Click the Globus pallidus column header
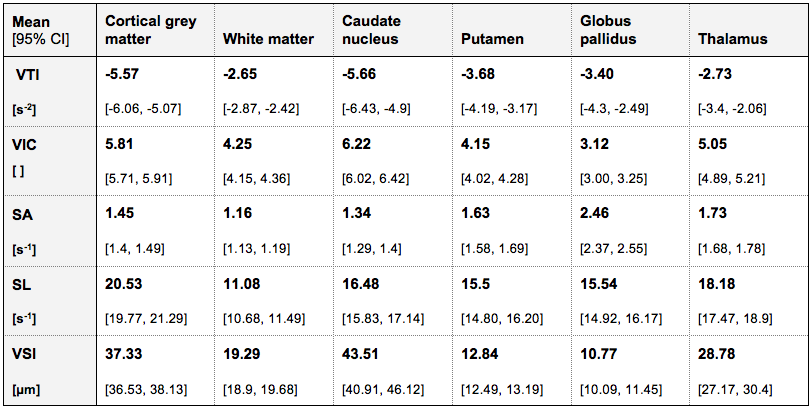Screen dimensions: 812x410 [x=607, y=29]
